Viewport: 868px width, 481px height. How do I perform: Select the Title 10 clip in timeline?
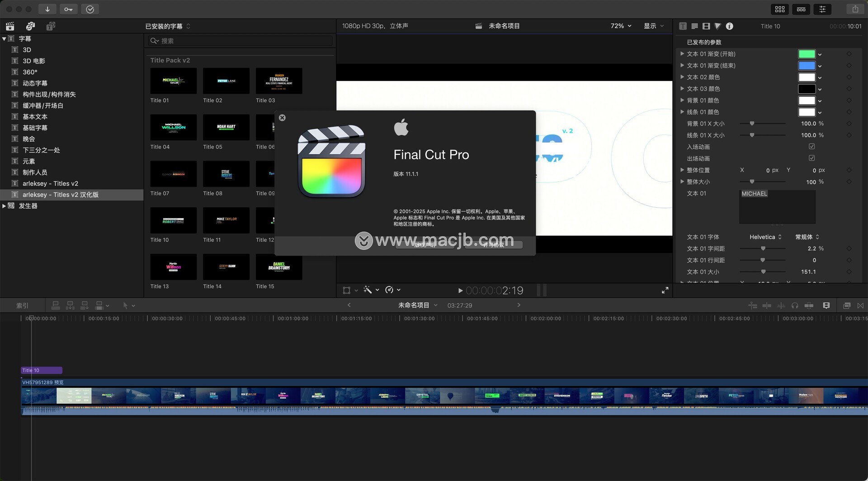click(x=42, y=370)
